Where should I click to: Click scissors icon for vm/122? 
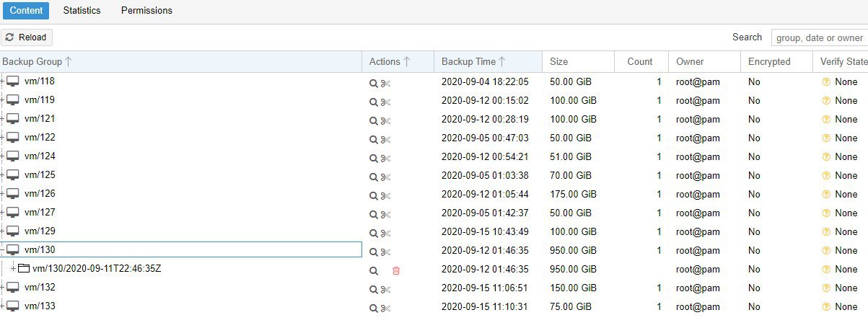386,139
